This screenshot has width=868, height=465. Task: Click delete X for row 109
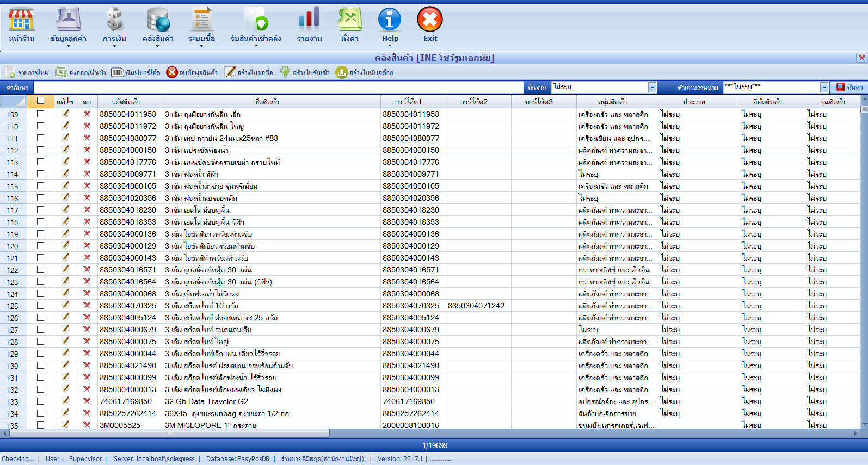pyautogui.click(x=87, y=114)
